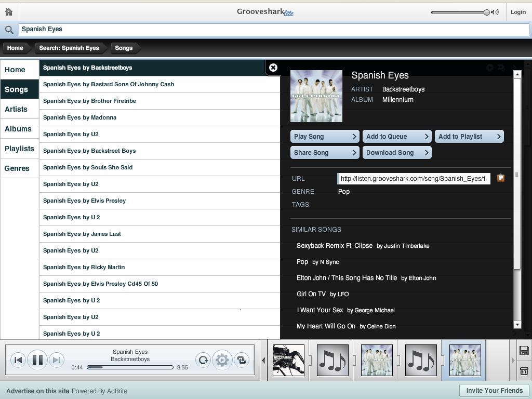The image size is (532, 399).
Task: Click Advertise on this site link
Action: (x=37, y=391)
